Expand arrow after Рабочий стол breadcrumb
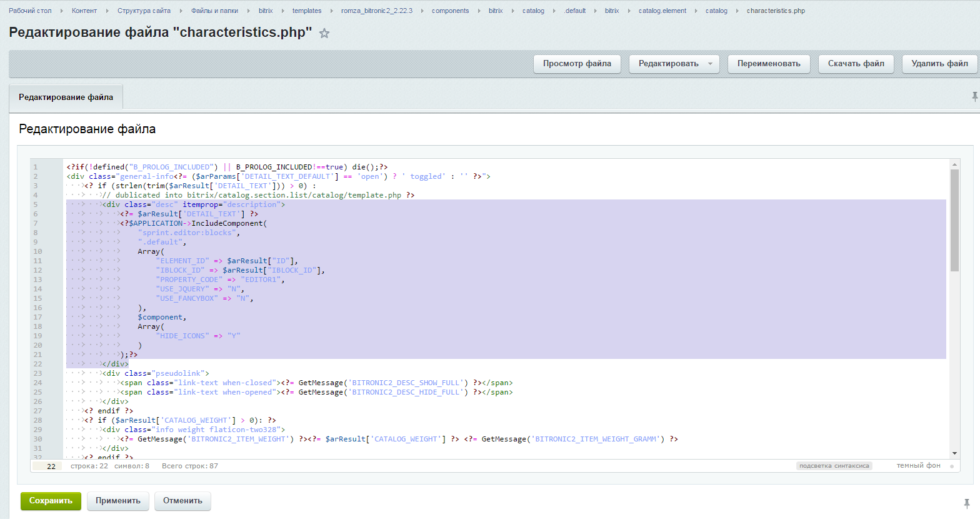This screenshot has height=519, width=980. point(62,11)
